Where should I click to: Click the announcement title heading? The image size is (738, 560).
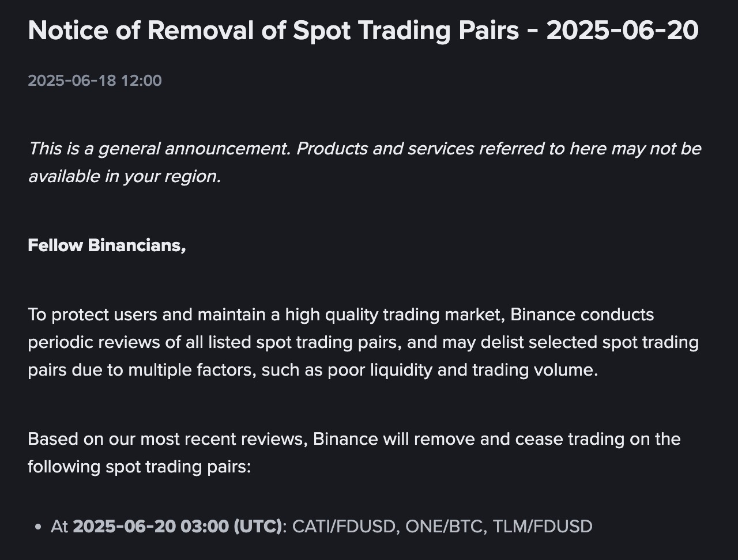tap(363, 31)
